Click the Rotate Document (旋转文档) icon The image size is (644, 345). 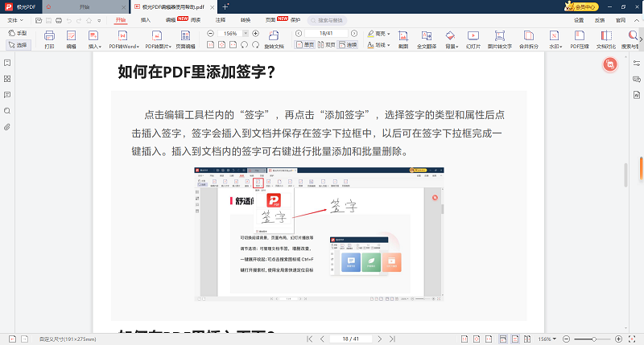(x=274, y=39)
